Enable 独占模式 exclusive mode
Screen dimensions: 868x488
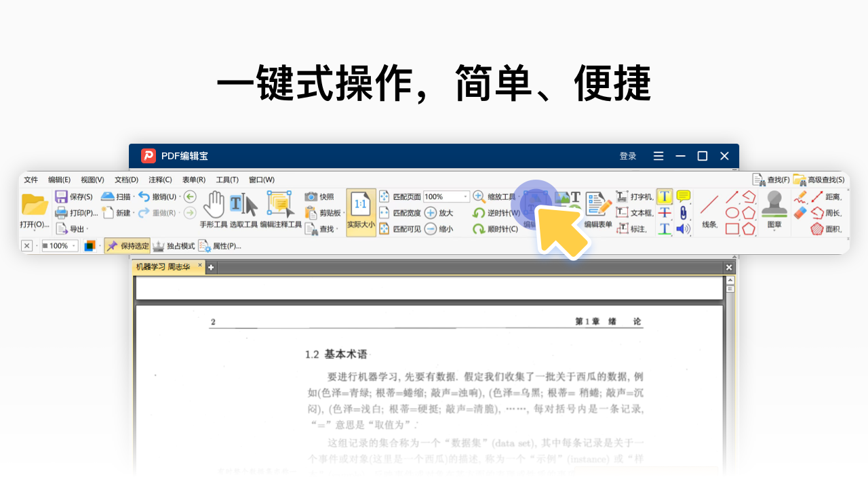[175, 245]
